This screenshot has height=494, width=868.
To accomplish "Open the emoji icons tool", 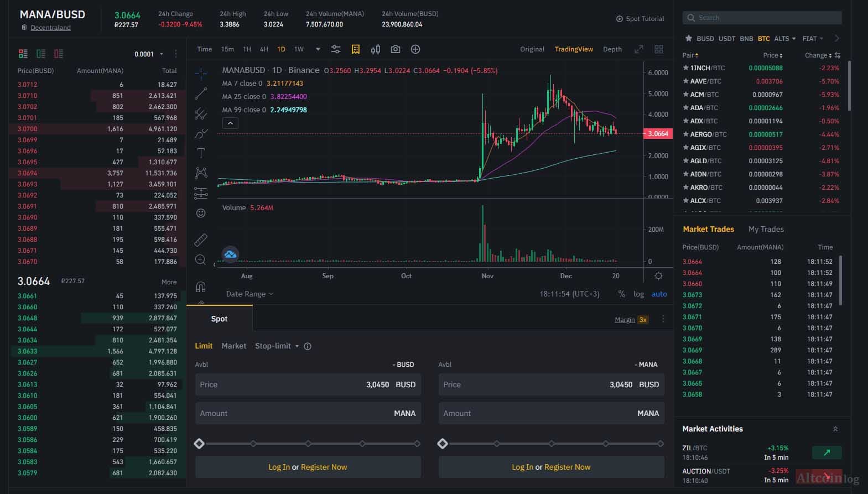I will click(x=201, y=213).
